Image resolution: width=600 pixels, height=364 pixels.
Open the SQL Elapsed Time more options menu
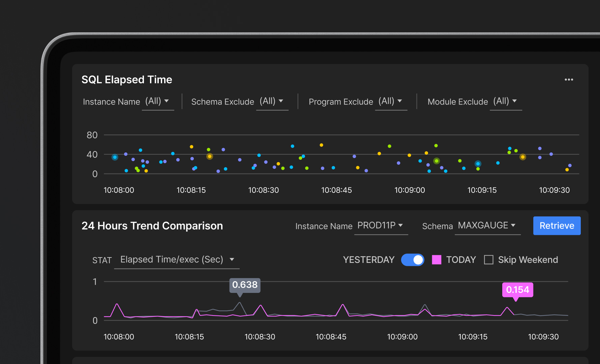pyautogui.click(x=569, y=80)
